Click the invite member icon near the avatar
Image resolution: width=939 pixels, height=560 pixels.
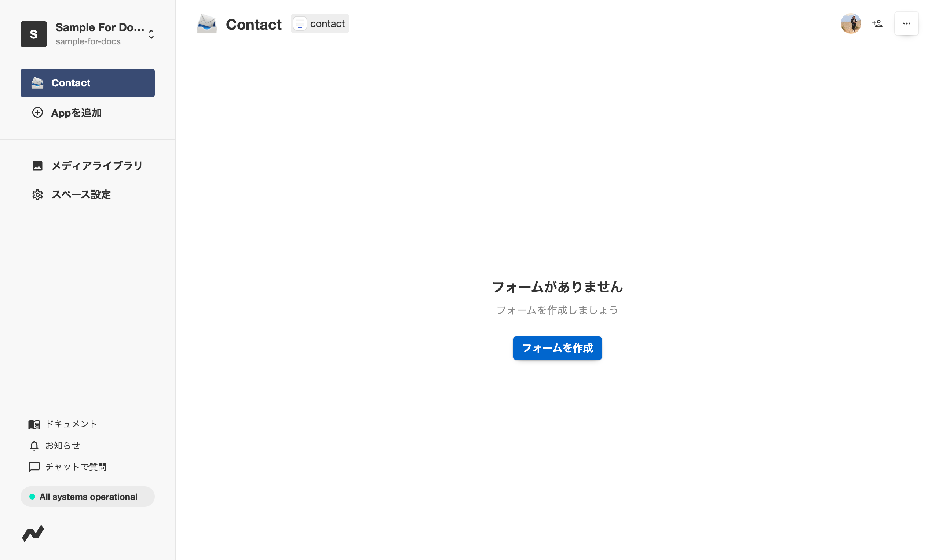tap(877, 23)
